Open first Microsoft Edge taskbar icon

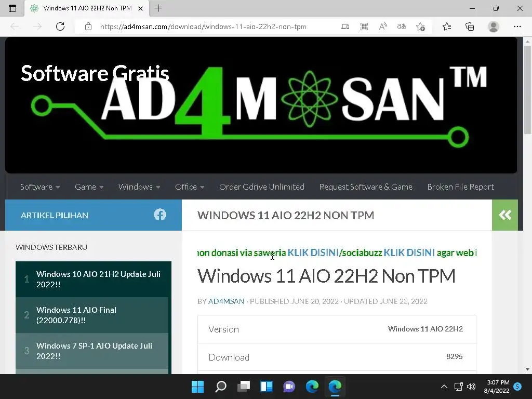click(312, 387)
